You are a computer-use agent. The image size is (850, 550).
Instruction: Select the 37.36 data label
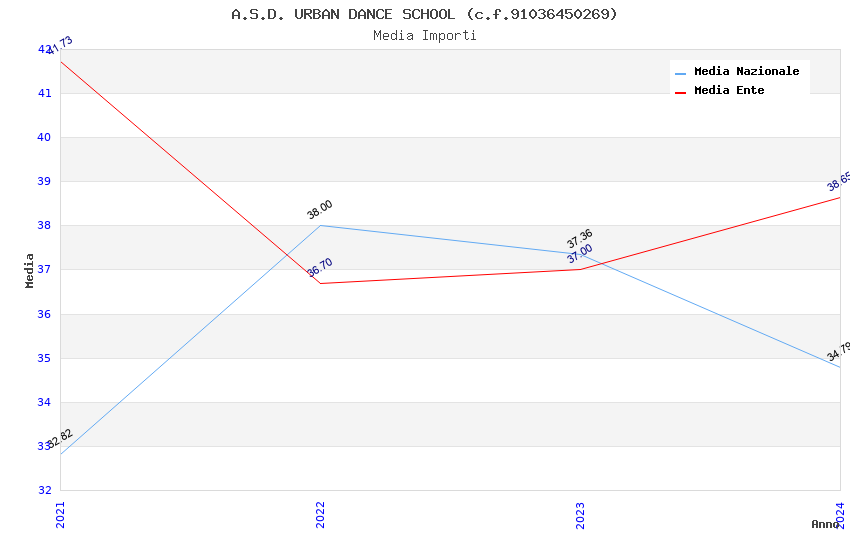580,239
